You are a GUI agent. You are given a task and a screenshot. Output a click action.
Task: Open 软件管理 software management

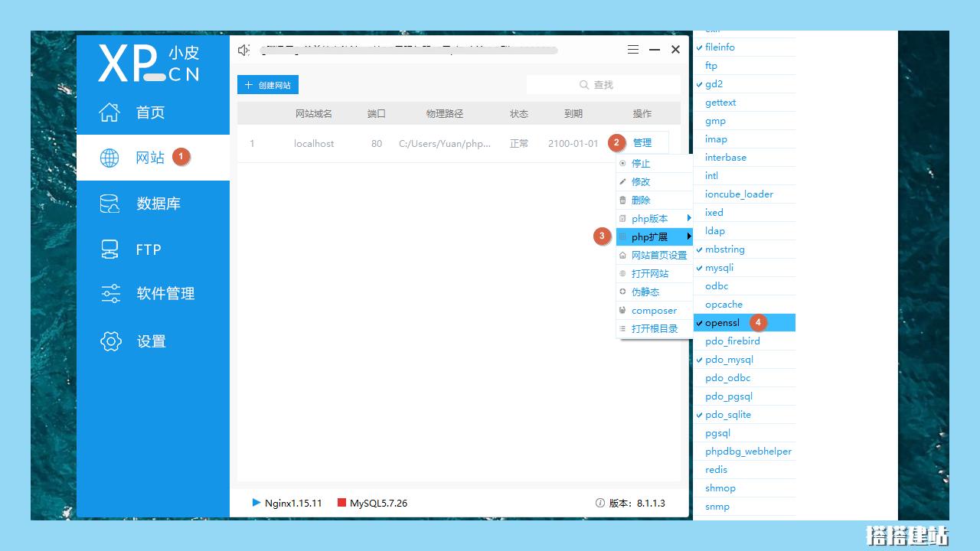coord(138,294)
